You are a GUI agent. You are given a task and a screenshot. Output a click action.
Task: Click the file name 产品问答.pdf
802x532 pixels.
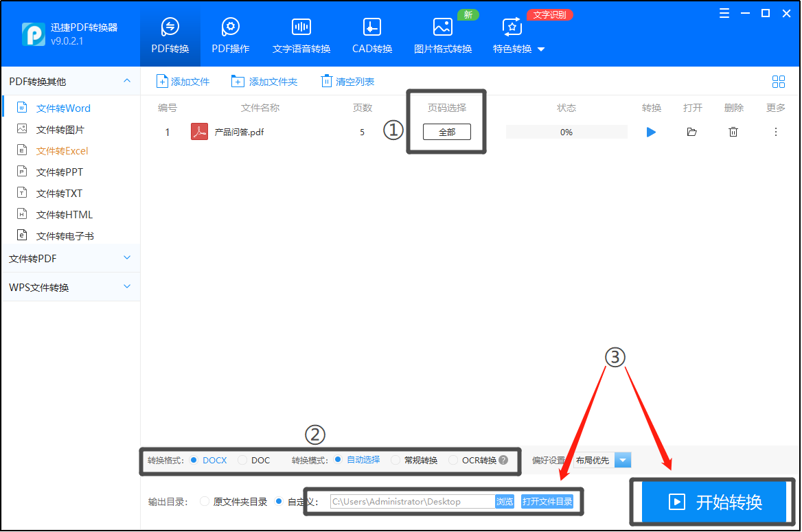[240, 132]
